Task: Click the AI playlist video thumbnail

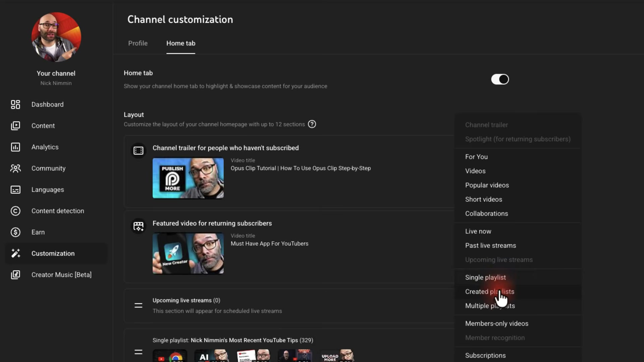Action: click(x=212, y=356)
